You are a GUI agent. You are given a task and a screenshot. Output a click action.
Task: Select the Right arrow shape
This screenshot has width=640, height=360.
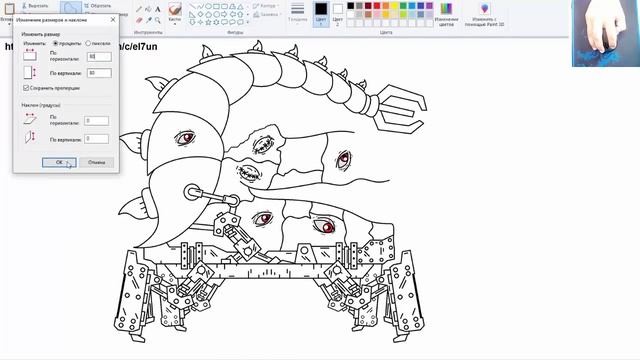[224, 15]
